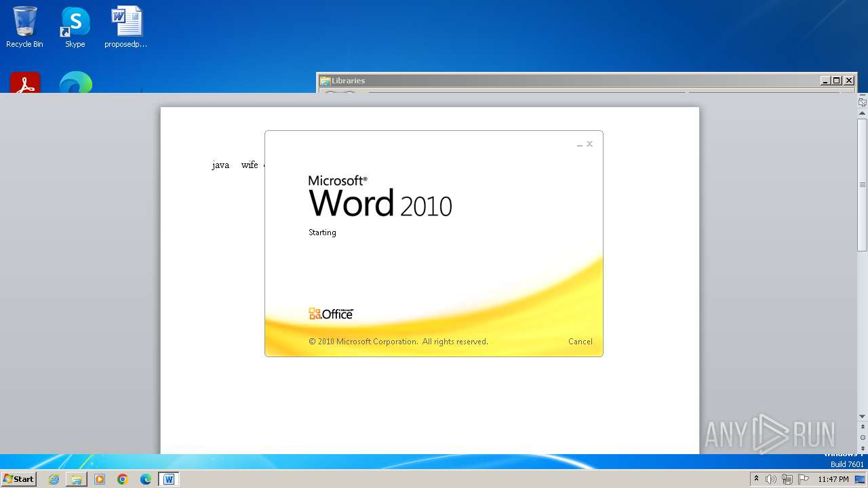Launch Microsoft Edge from the taskbar

pos(146,479)
